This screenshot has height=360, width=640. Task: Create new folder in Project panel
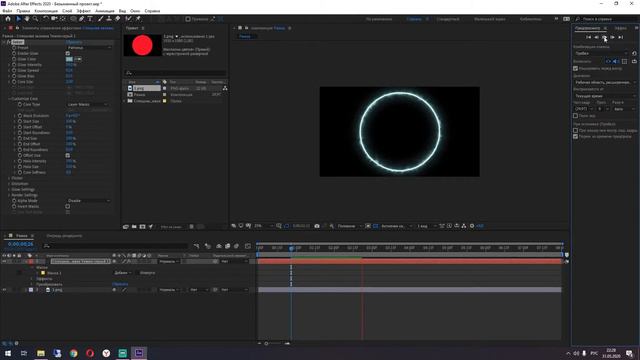coord(134,227)
